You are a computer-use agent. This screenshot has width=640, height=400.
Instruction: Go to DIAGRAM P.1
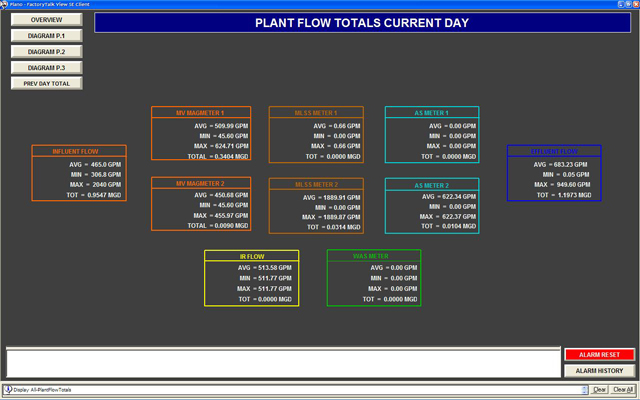click(x=46, y=36)
